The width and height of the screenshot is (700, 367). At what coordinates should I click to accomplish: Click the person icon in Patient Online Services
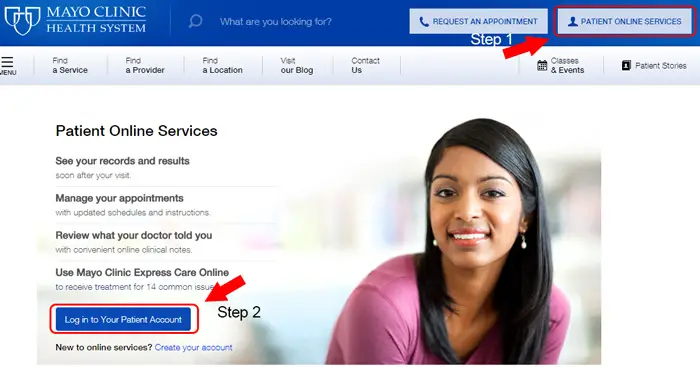point(572,21)
